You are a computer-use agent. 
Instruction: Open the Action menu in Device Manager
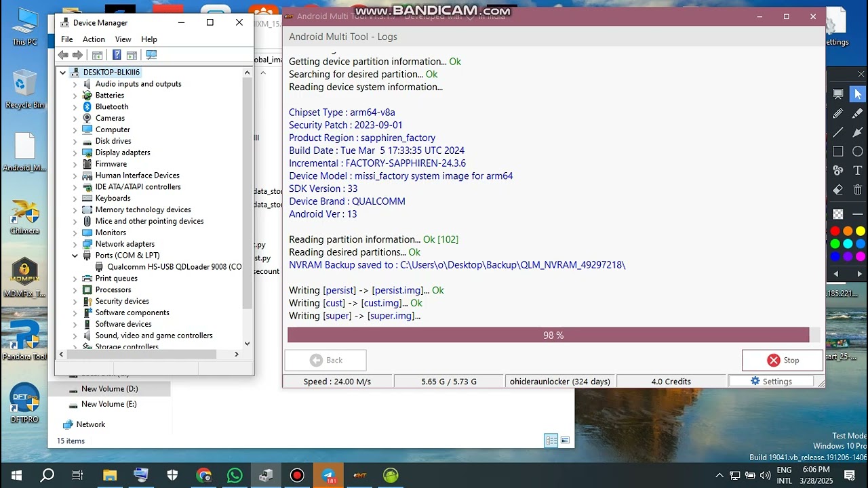pos(94,39)
